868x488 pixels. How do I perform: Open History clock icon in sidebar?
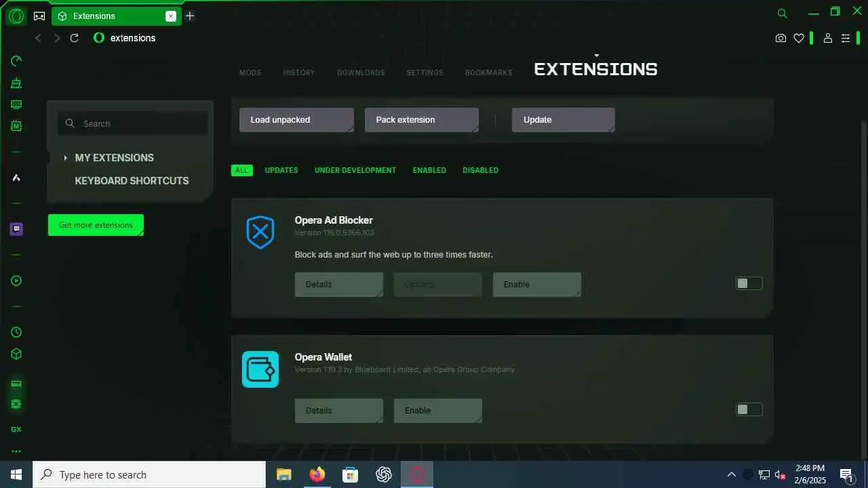16,332
